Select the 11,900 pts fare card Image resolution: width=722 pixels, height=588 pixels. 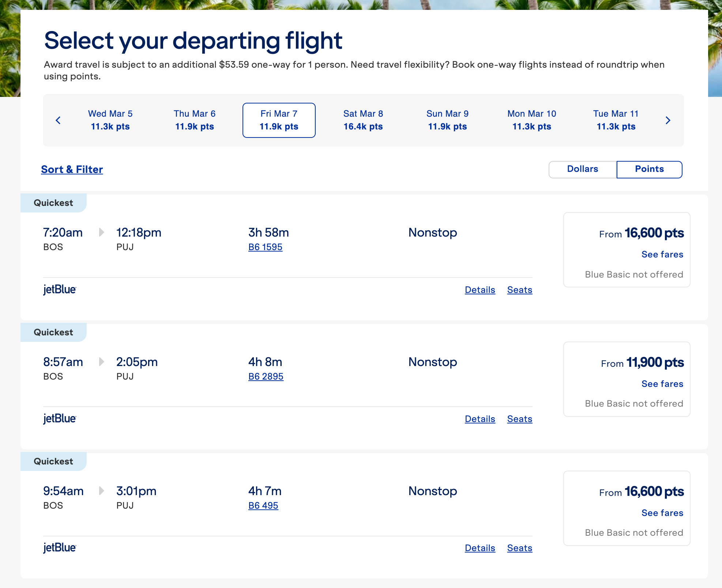(x=627, y=379)
